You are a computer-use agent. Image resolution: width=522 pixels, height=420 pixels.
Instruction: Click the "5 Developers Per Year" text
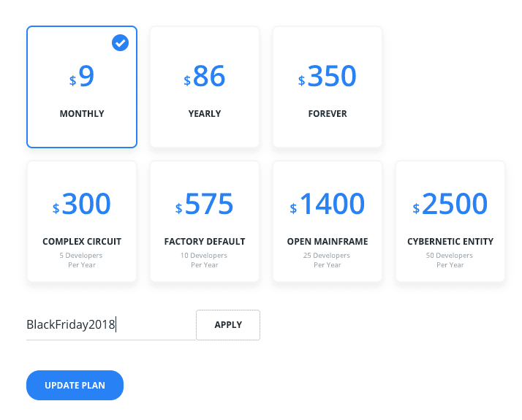point(82,260)
